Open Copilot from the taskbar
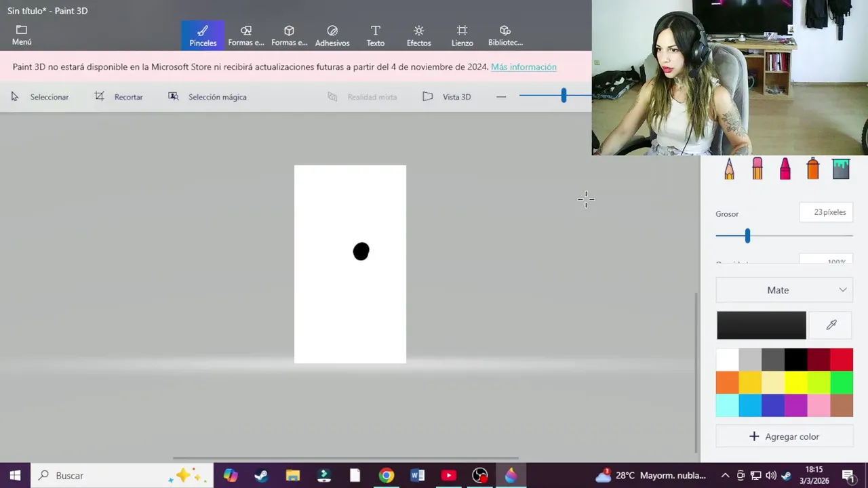 (x=231, y=476)
